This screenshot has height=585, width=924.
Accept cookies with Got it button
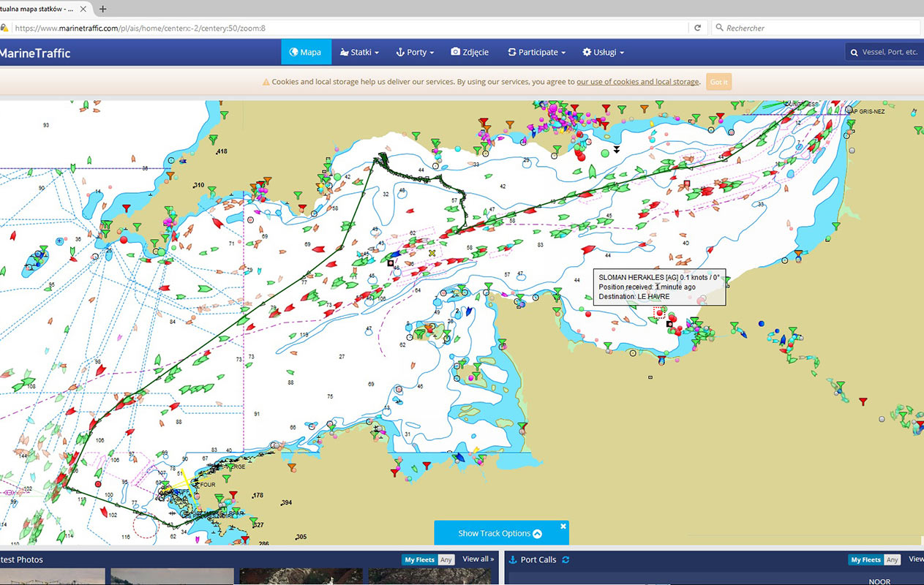point(719,82)
